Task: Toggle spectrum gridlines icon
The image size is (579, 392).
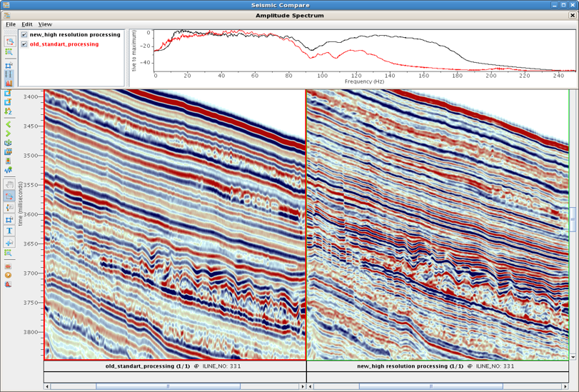Action: (x=9, y=74)
